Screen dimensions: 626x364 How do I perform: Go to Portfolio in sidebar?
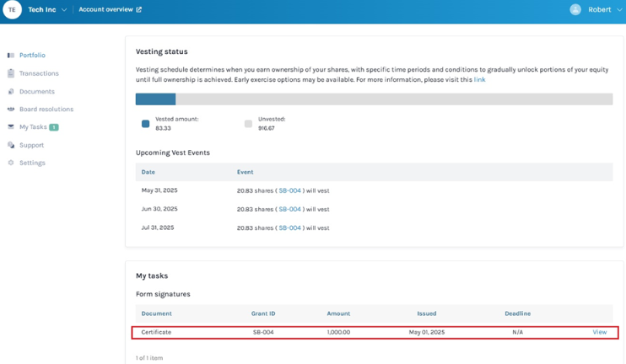click(32, 55)
